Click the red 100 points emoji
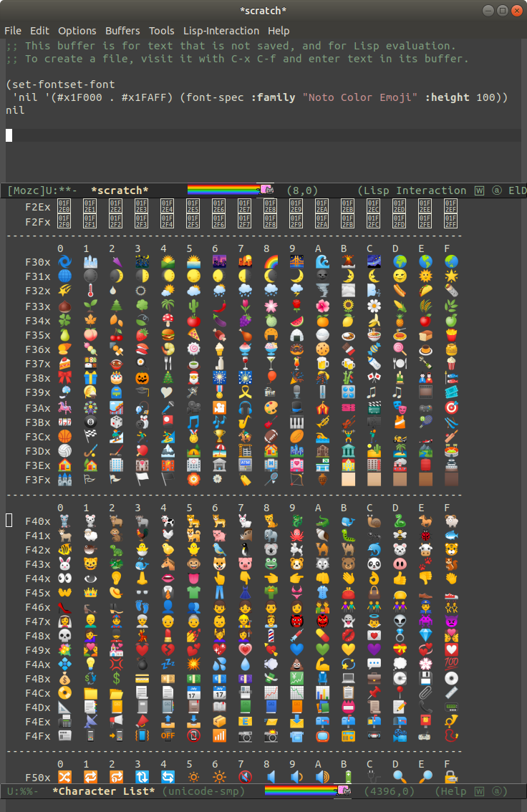Screen dimensions: 527x812 click(x=451, y=664)
